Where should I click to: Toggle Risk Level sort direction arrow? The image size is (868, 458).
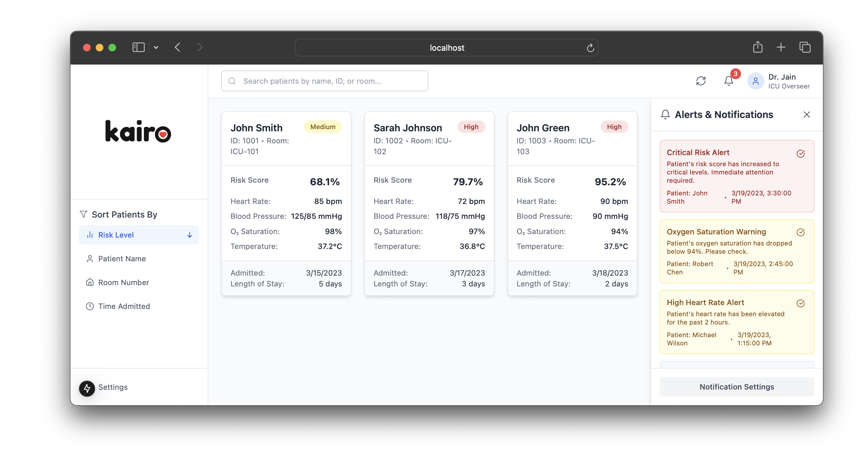pyautogui.click(x=189, y=235)
